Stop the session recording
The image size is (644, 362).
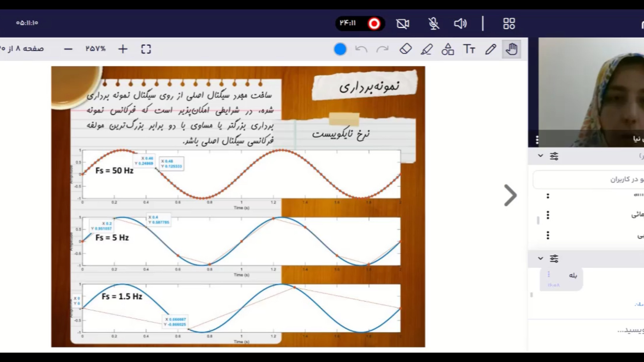(x=374, y=23)
